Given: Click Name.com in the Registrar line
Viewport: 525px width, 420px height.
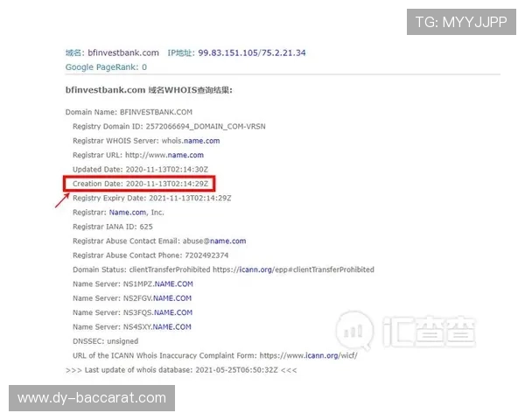Looking at the screenshot, I should click(x=128, y=212).
